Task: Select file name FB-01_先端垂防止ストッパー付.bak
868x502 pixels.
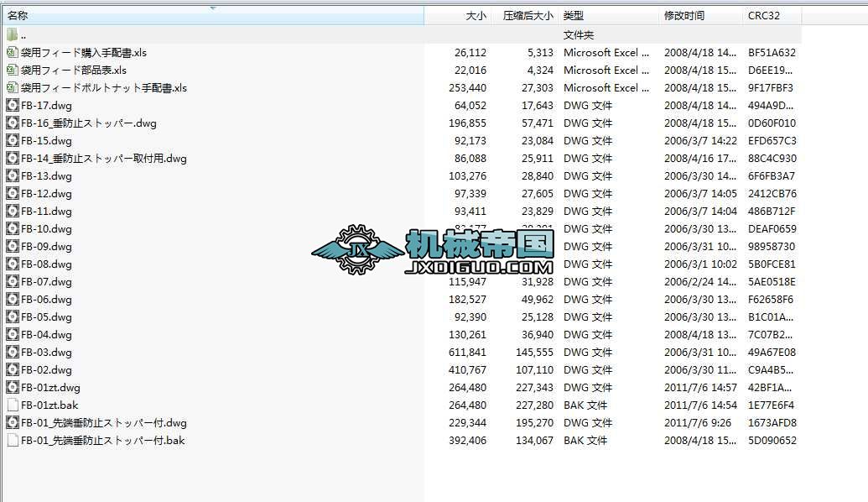Action: pyautogui.click(x=103, y=441)
